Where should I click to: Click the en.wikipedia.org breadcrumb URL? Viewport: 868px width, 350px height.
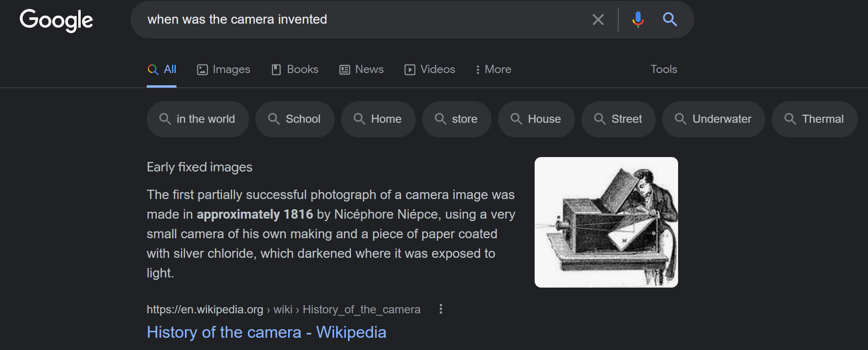283,310
